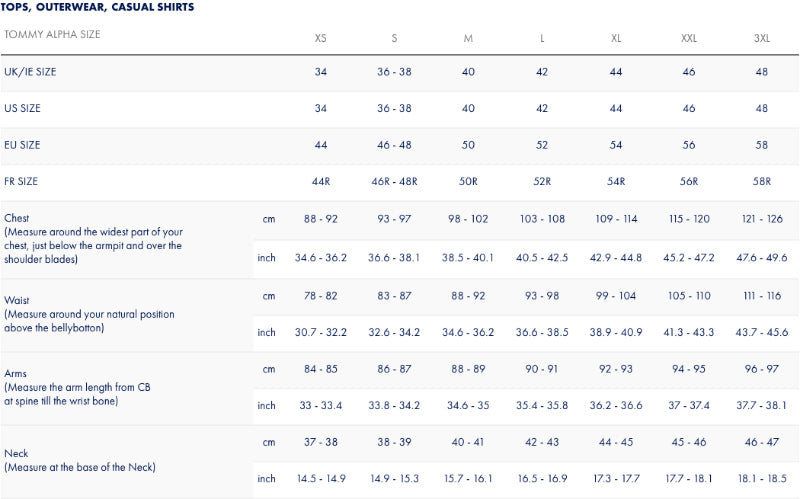800x499 pixels.
Task: Click the UK/IE SIZE row label
Action: [30, 72]
